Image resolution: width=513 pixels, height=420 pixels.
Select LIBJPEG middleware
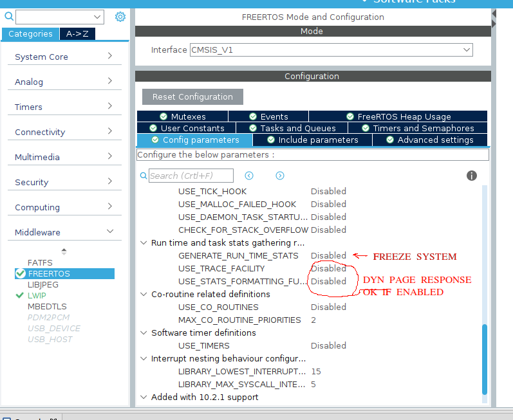(x=43, y=285)
